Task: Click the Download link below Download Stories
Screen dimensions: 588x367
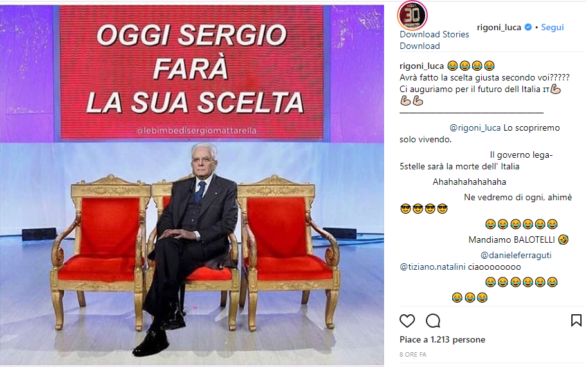Action: tap(419, 46)
